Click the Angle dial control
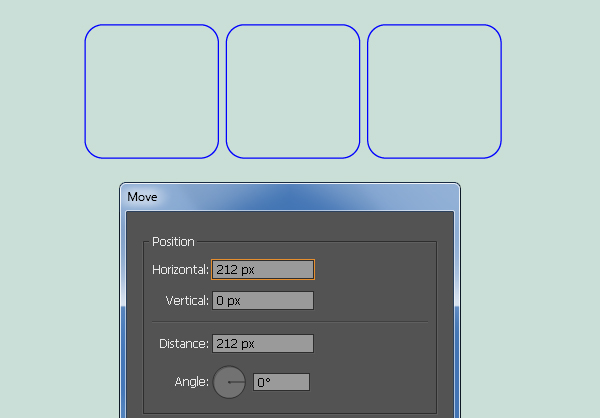Image resolution: width=600 pixels, height=418 pixels. (x=229, y=382)
